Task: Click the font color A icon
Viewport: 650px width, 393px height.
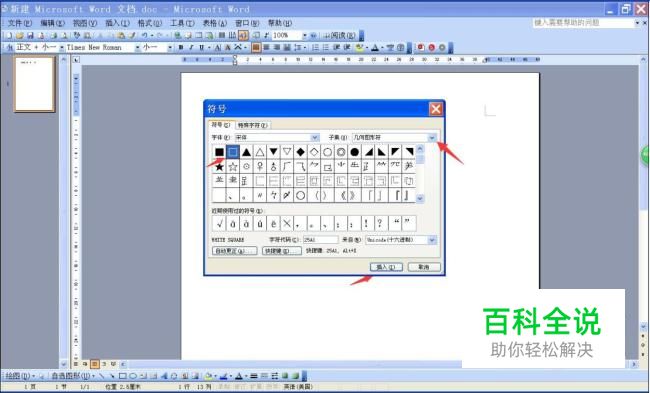Action: coord(375,48)
